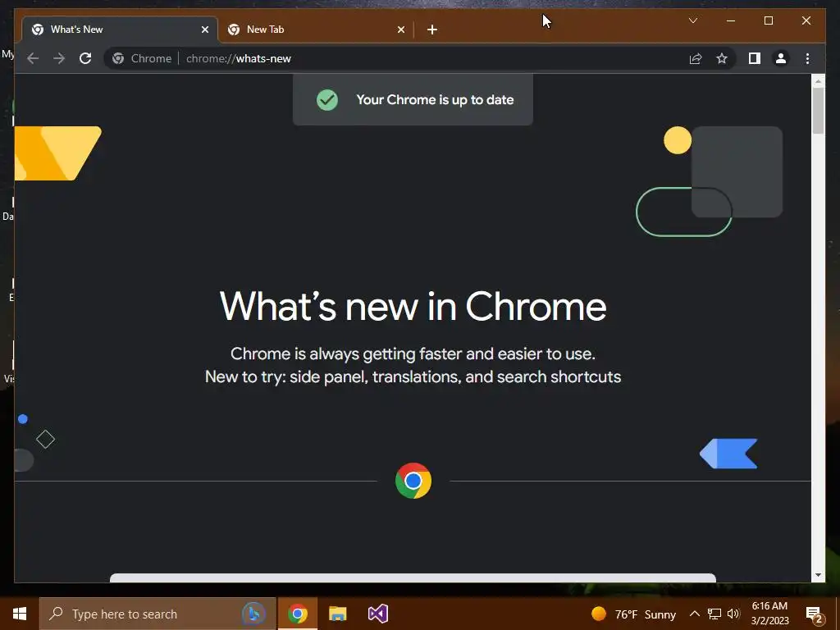Open File Explorer from the taskbar
Viewport: 840px width, 630px height.
point(337,614)
